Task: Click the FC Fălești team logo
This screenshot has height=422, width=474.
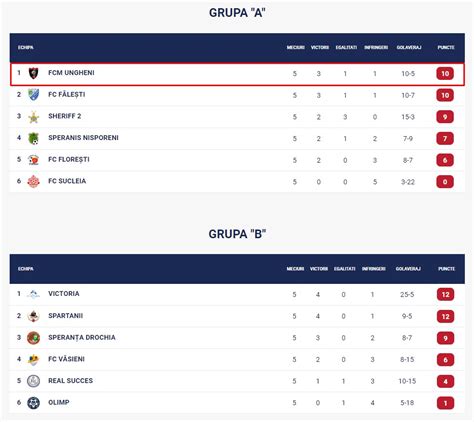Action: (x=33, y=95)
